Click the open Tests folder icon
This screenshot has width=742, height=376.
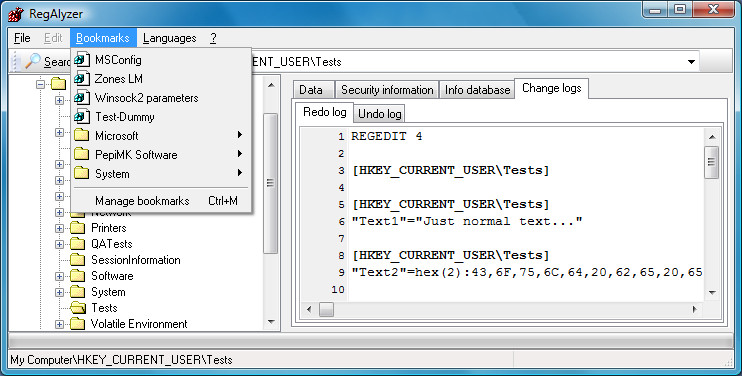click(x=78, y=308)
